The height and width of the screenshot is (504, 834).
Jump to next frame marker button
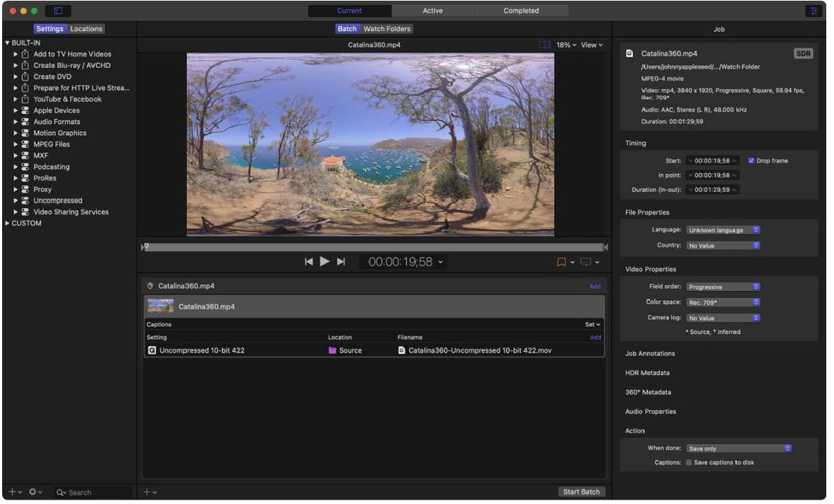coord(341,262)
